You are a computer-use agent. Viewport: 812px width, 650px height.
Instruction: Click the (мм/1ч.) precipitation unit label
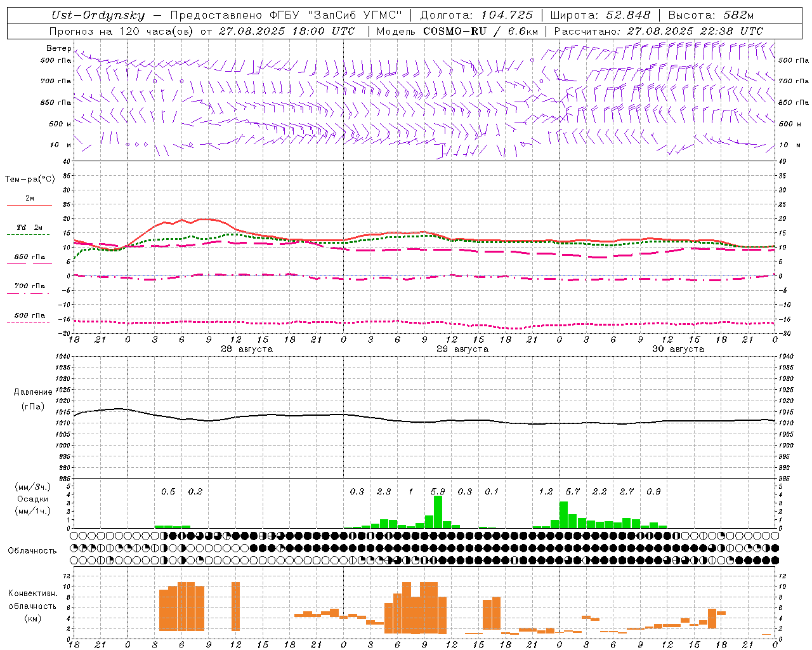pos(32,511)
